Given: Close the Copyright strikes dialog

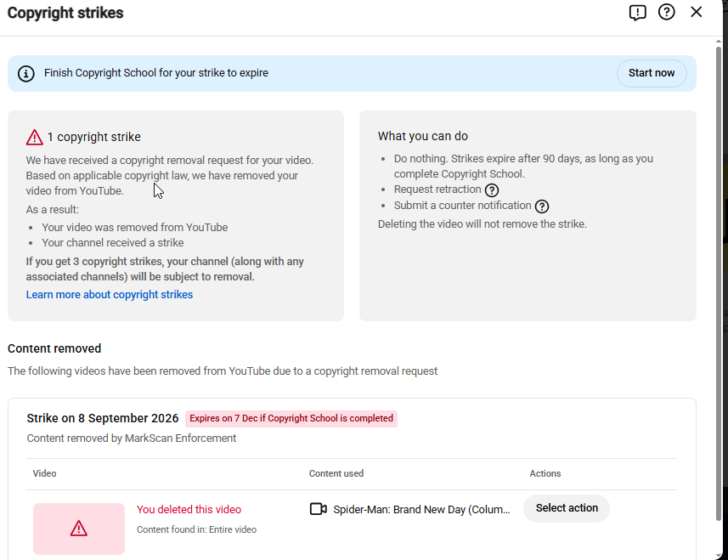Looking at the screenshot, I should click(x=697, y=12).
